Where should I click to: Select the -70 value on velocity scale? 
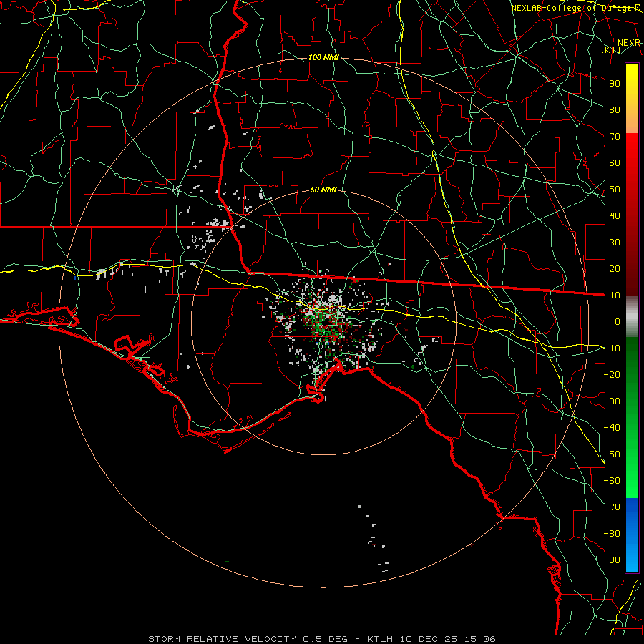click(x=612, y=507)
